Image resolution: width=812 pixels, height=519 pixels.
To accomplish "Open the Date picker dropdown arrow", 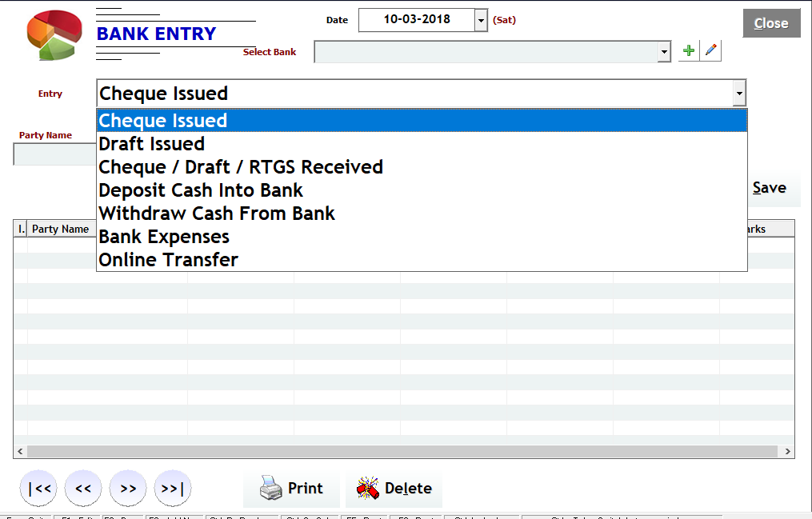I will 481,20.
